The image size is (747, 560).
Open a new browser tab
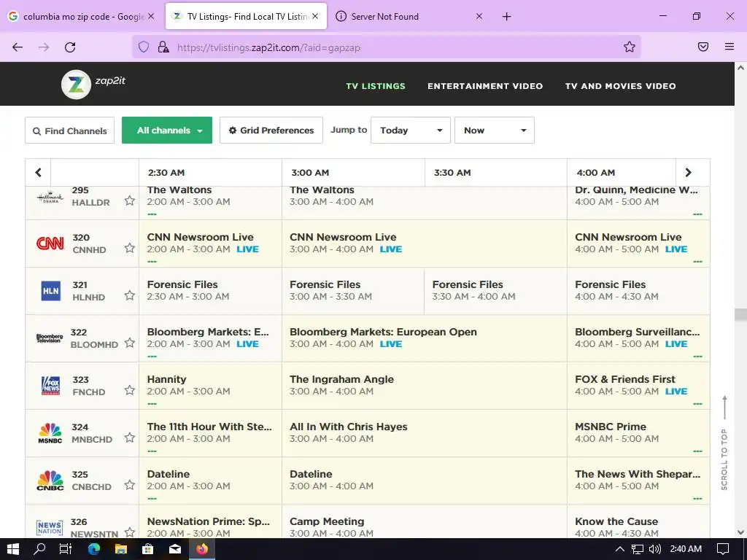pos(506,16)
